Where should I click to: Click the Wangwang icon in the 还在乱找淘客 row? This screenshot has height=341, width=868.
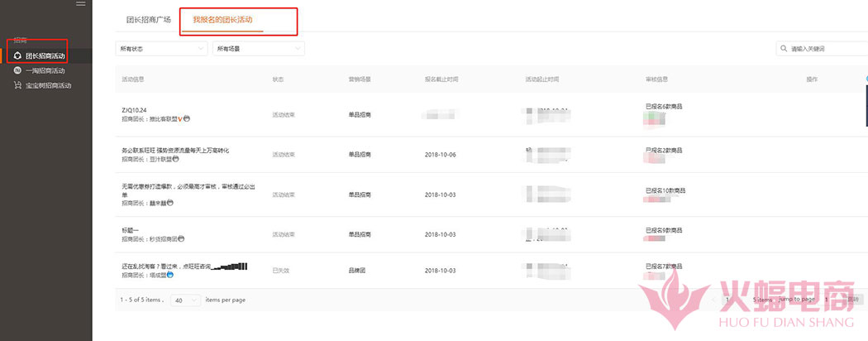pos(170,275)
